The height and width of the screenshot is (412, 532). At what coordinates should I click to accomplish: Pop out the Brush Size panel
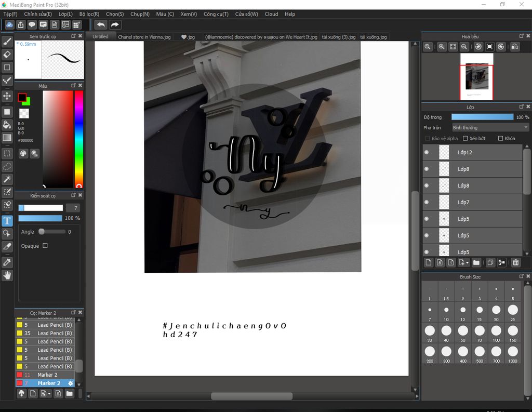click(x=522, y=276)
